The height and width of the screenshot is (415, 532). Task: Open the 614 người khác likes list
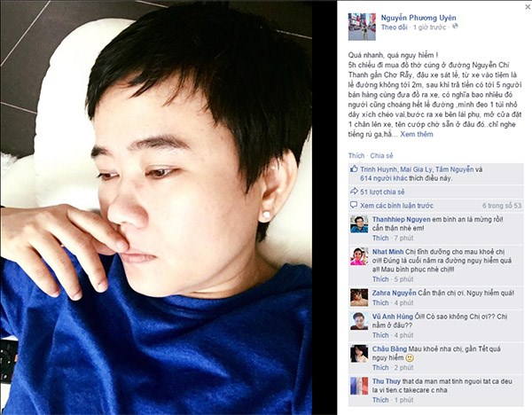pos(384,178)
